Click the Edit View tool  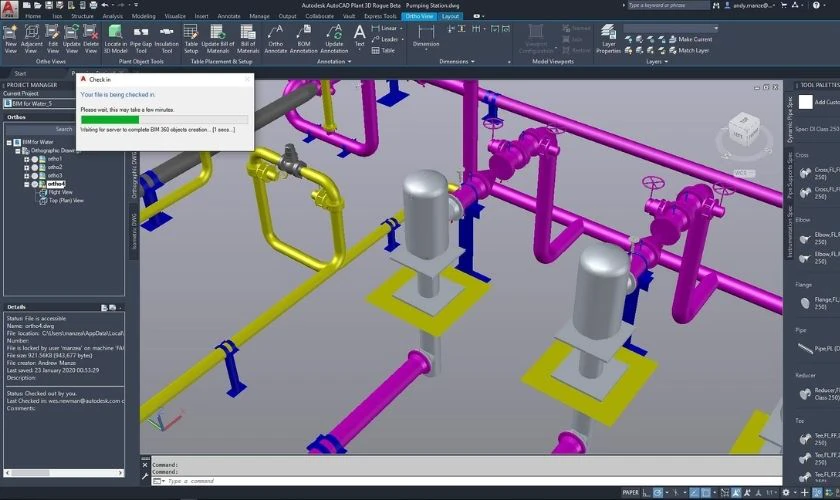[x=52, y=39]
